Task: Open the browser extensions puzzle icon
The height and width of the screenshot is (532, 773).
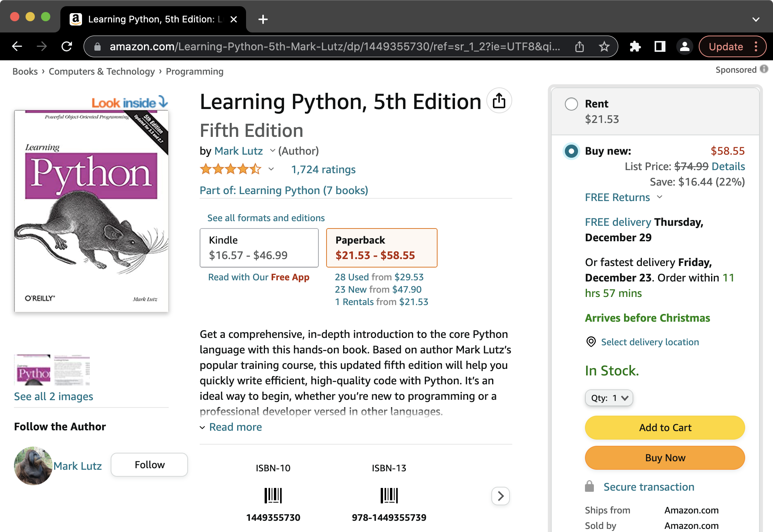Action: pyautogui.click(x=635, y=46)
